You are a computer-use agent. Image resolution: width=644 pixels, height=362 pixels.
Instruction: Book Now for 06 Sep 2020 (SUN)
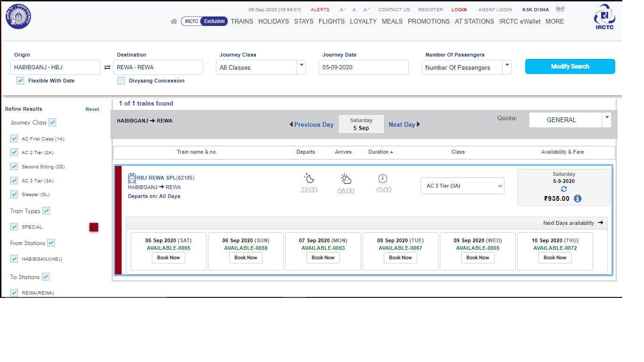[x=246, y=258]
